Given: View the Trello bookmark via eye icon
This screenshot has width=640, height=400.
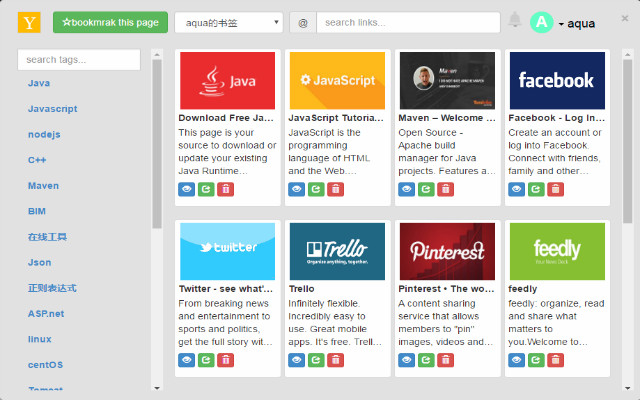Looking at the screenshot, I should (x=296, y=360).
